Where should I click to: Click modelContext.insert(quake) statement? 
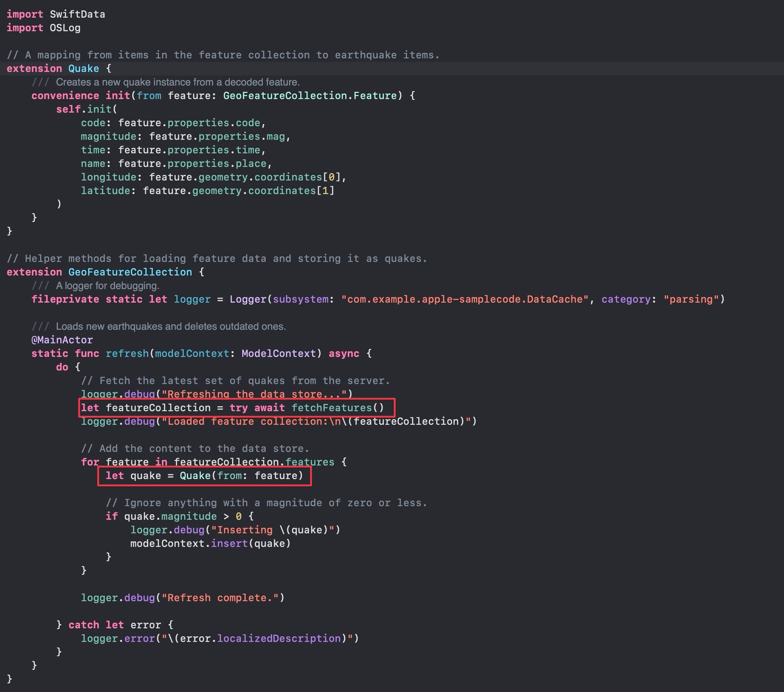click(210, 543)
